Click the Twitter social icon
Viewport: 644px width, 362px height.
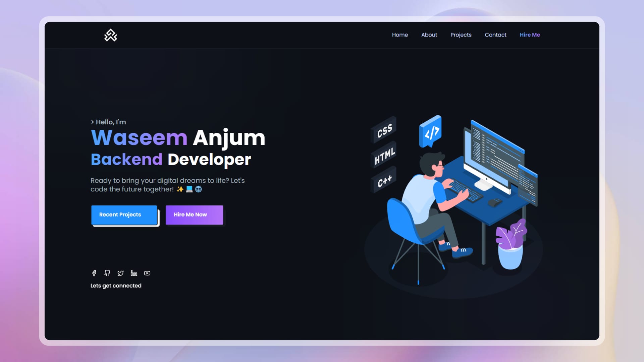(x=120, y=273)
